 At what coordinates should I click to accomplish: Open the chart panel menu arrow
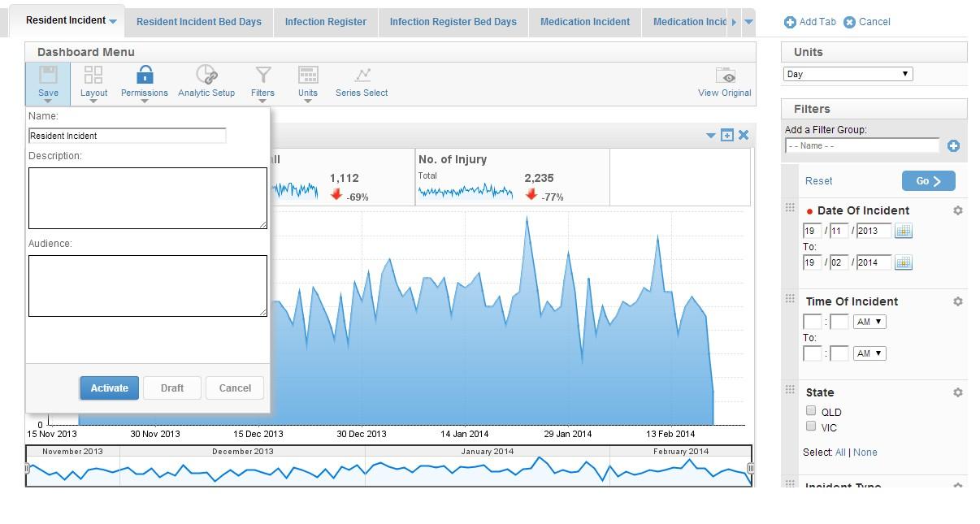click(711, 136)
